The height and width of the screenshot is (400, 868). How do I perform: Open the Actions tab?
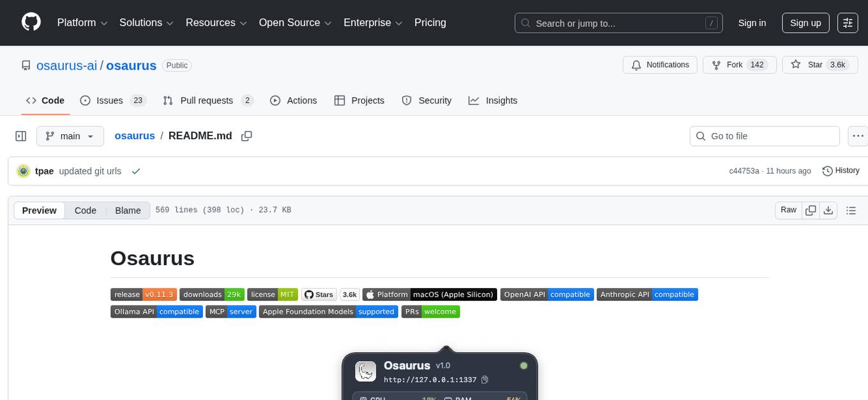(294, 100)
